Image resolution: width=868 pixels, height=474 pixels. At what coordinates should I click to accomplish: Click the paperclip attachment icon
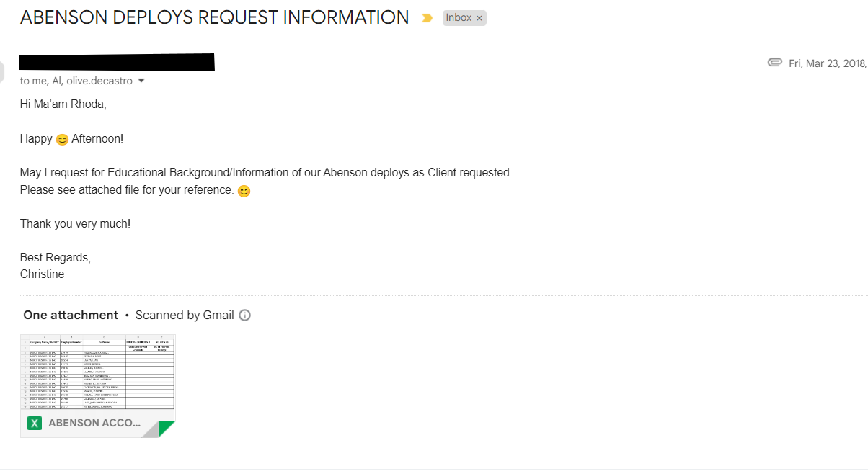tap(775, 63)
